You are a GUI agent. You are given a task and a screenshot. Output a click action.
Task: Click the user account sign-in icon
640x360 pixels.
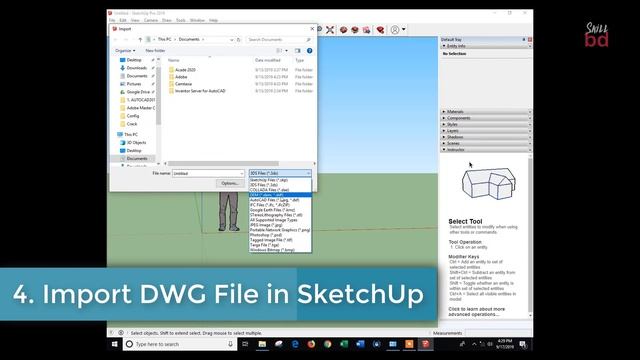coord(395,30)
